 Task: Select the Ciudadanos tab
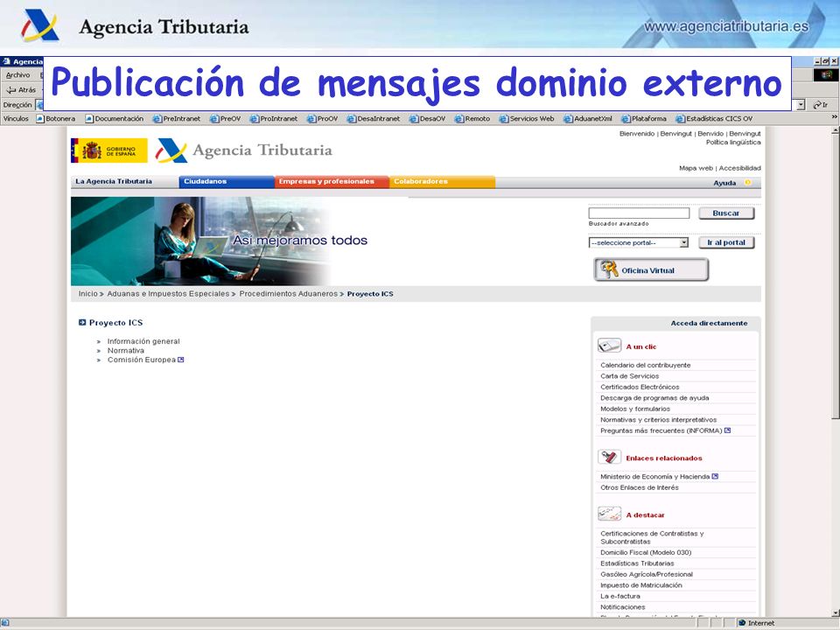pyautogui.click(x=227, y=182)
